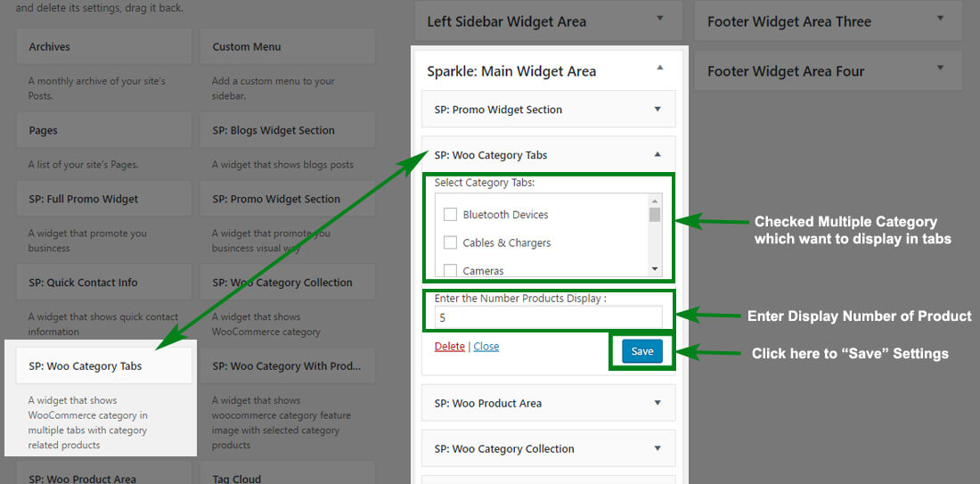The image size is (980, 484).
Task: Click the category list scrollbar up arrow
Action: click(x=655, y=201)
